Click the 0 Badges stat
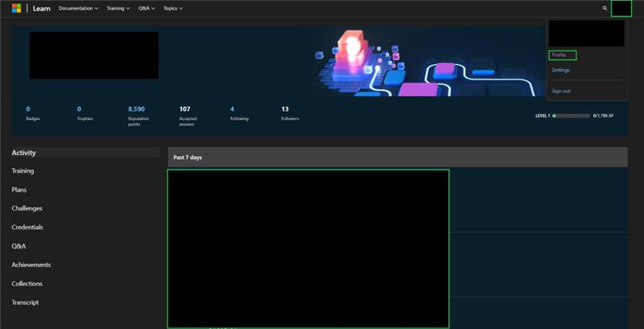 click(33, 113)
